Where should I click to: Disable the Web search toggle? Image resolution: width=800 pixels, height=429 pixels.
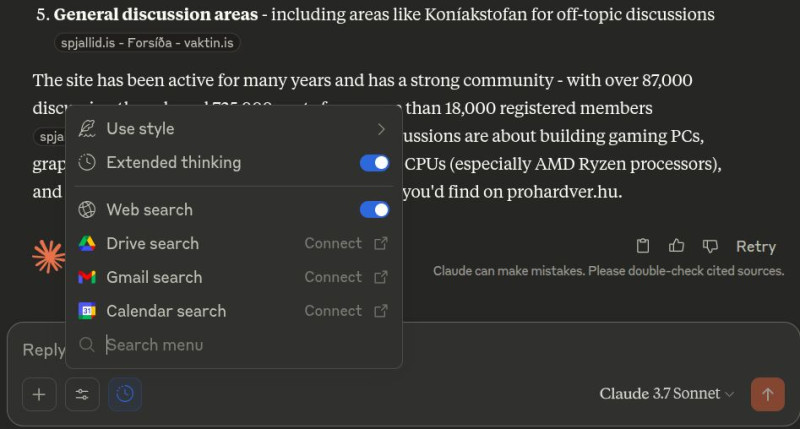click(x=374, y=209)
